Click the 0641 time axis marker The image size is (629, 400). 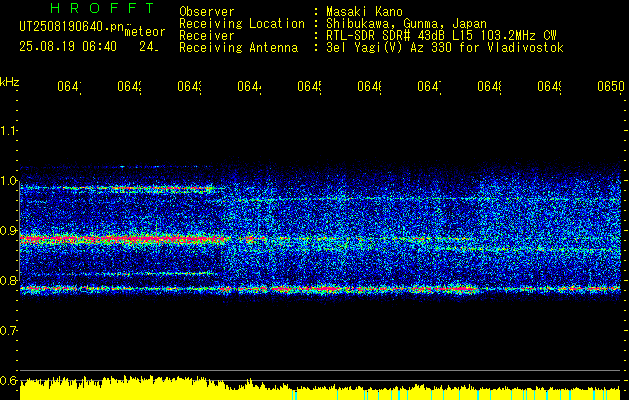[x=69, y=87]
